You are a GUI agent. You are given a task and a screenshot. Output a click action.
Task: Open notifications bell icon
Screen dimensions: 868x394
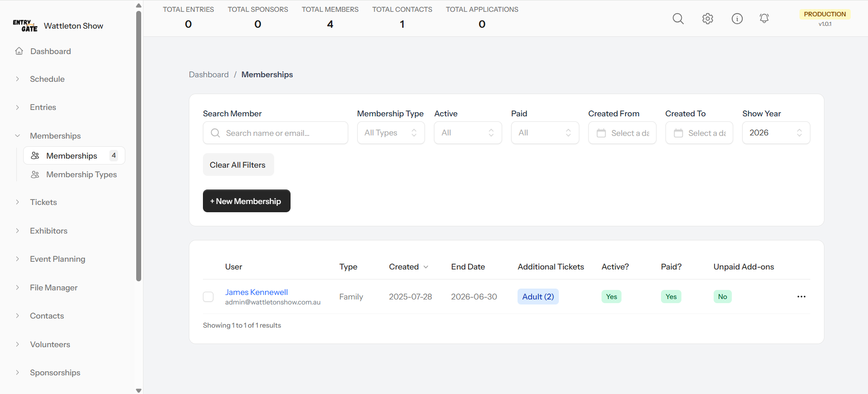(764, 19)
